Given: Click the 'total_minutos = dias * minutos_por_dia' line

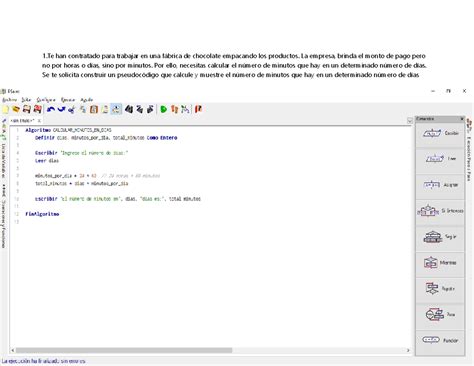Looking at the screenshot, I should (82, 183).
